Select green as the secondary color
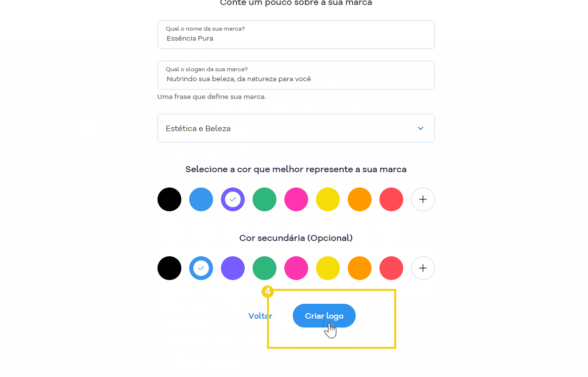Screen dimensions: 588x377 [265, 268]
